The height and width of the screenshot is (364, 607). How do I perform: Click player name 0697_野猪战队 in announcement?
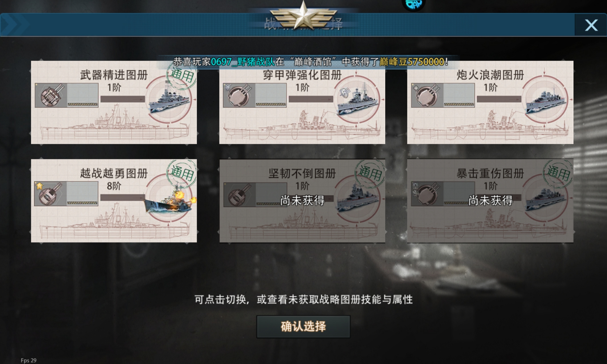242,62
